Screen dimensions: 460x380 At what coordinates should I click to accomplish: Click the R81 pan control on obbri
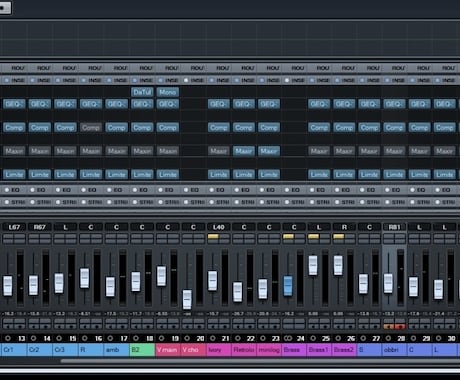394,227
